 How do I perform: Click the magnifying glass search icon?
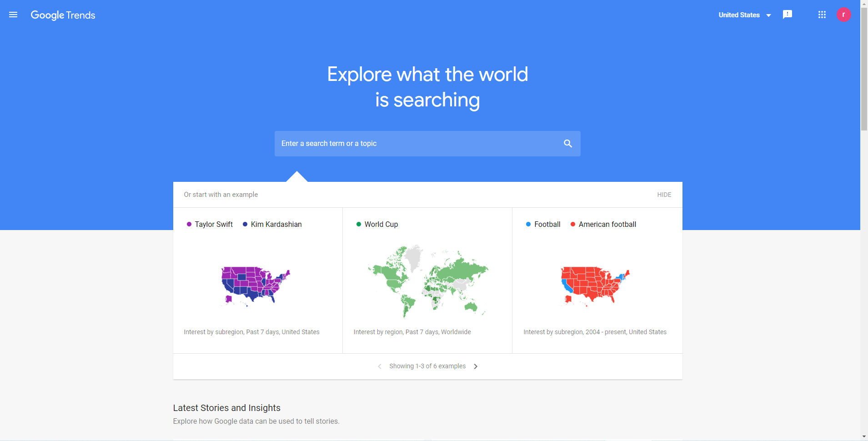(x=567, y=144)
